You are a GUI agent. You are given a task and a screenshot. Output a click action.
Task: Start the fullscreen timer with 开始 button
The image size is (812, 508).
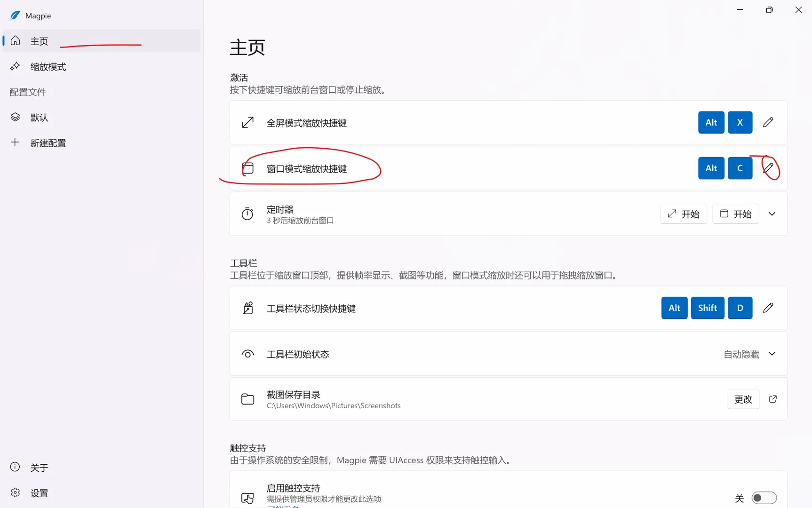tap(683, 214)
